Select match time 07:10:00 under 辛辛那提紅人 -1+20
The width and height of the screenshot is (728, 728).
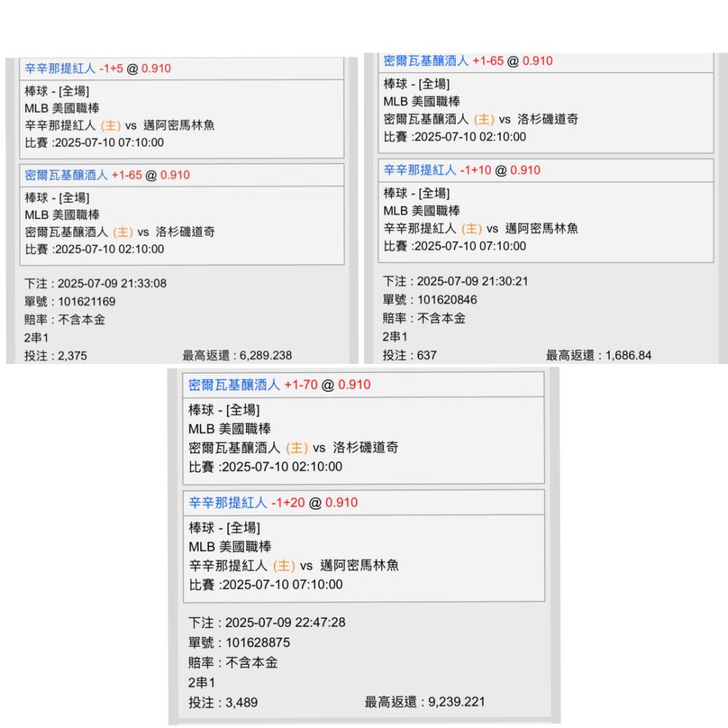point(266,585)
